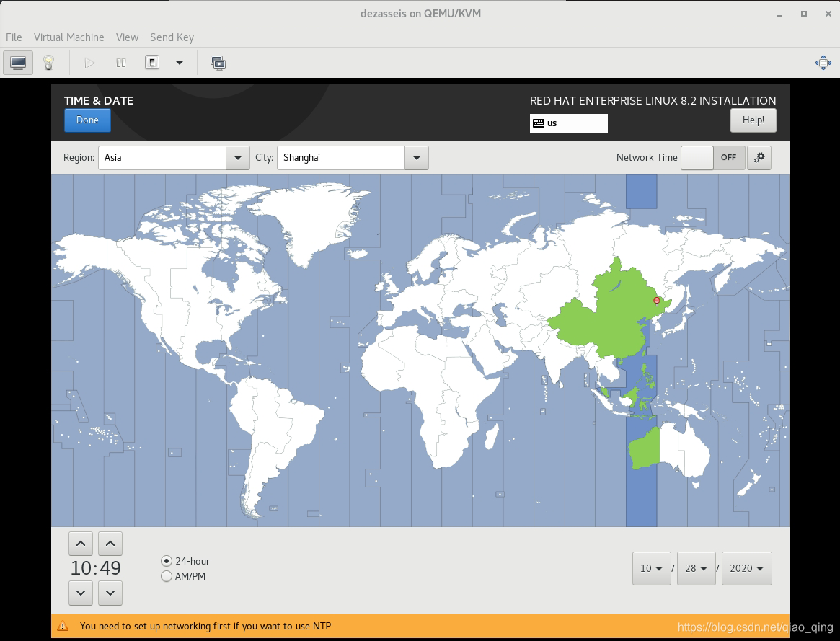The height and width of the screenshot is (641, 840).
Task: Click the Help! button
Action: pyautogui.click(x=753, y=120)
